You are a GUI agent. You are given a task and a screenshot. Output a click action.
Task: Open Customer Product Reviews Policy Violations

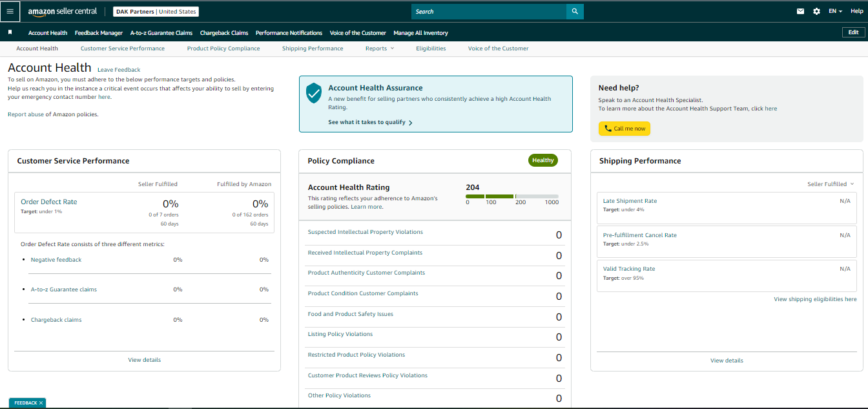pos(367,375)
